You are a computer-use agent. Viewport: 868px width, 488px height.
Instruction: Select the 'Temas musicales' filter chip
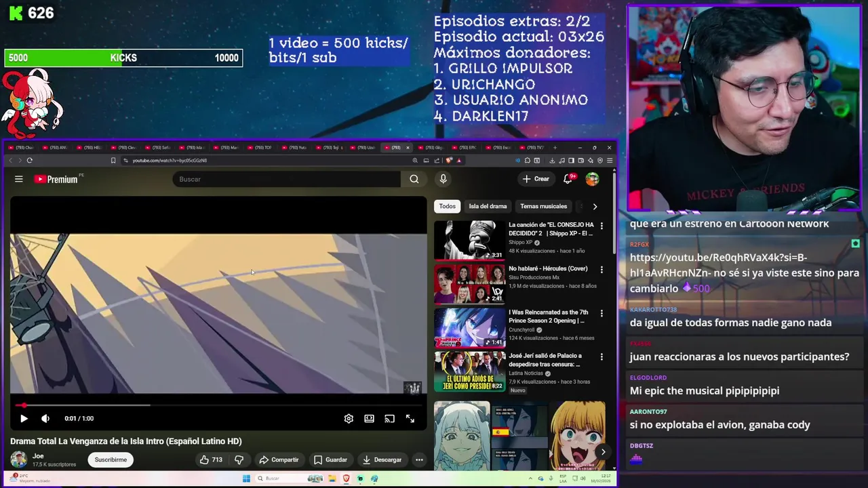pyautogui.click(x=543, y=206)
